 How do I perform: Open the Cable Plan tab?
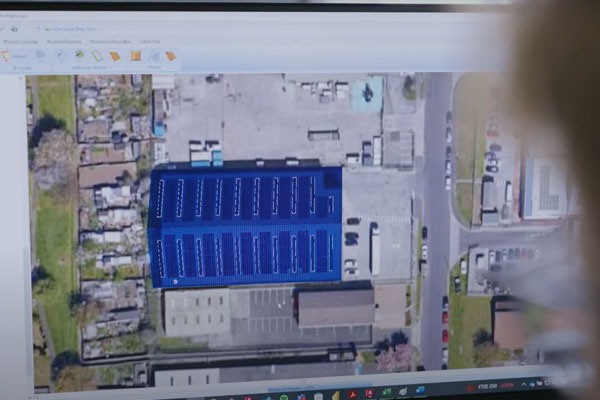click(x=150, y=41)
